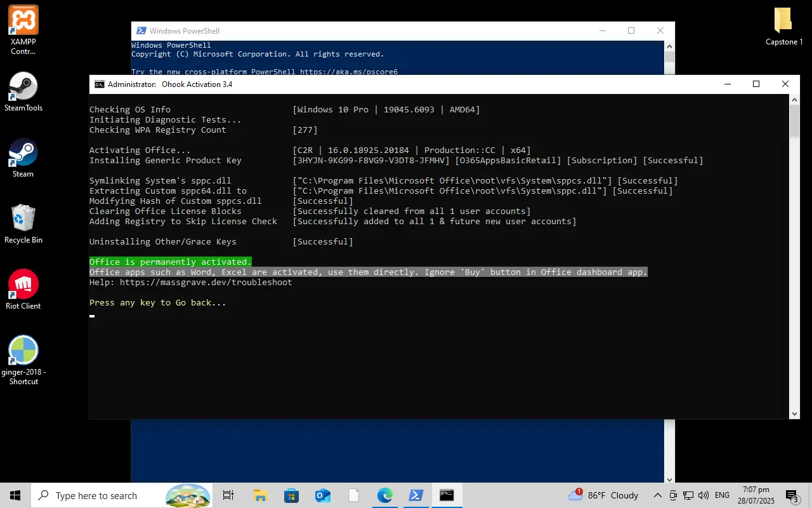Click the 'Checking WPA Registry Count' line

click(158, 130)
